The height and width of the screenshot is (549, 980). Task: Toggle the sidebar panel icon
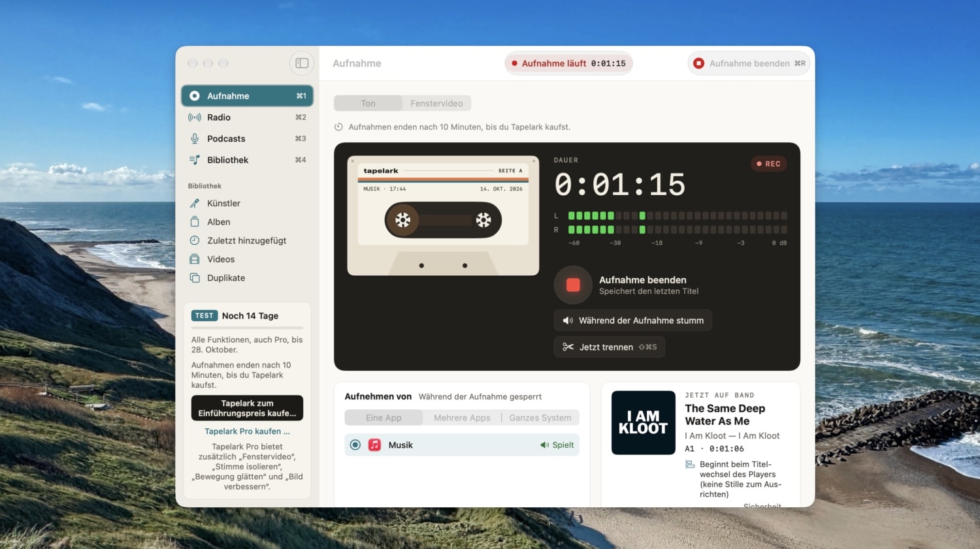pyautogui.click(x=302, y=63)
